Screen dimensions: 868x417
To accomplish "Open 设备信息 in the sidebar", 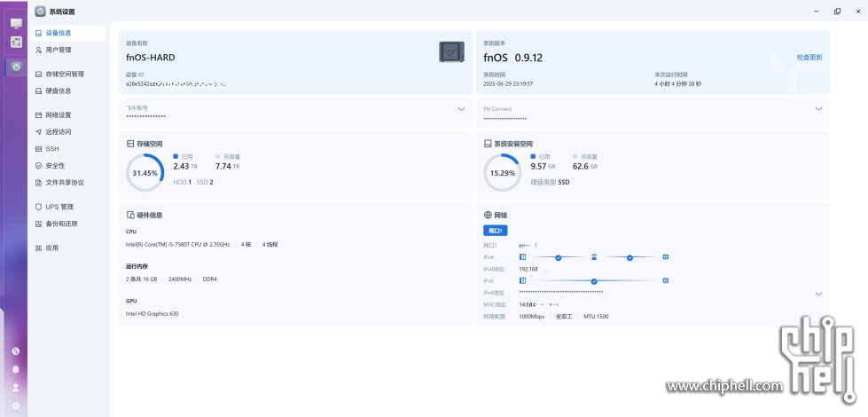I will tap(68, 33).
